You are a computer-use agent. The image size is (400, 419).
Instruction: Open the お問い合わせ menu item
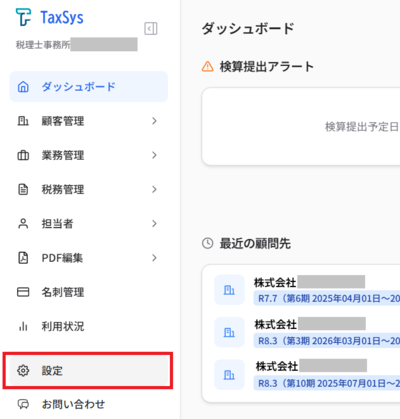[89, 404]
